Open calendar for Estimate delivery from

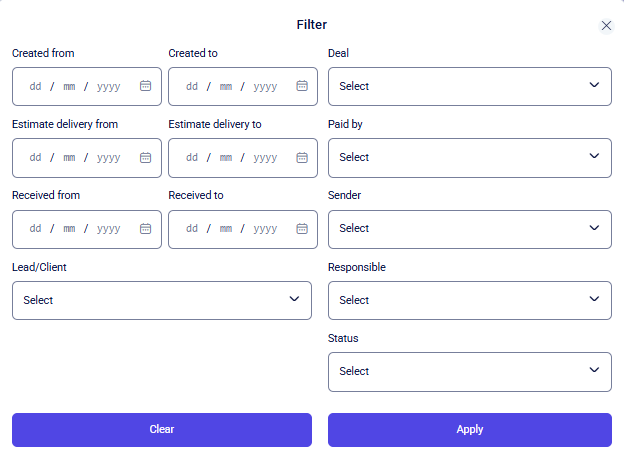[145, 157]
